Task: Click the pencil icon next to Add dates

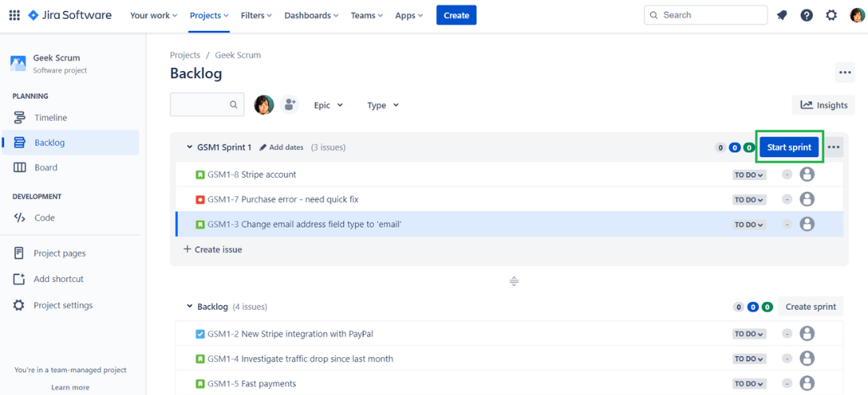Action: [263, 148]
